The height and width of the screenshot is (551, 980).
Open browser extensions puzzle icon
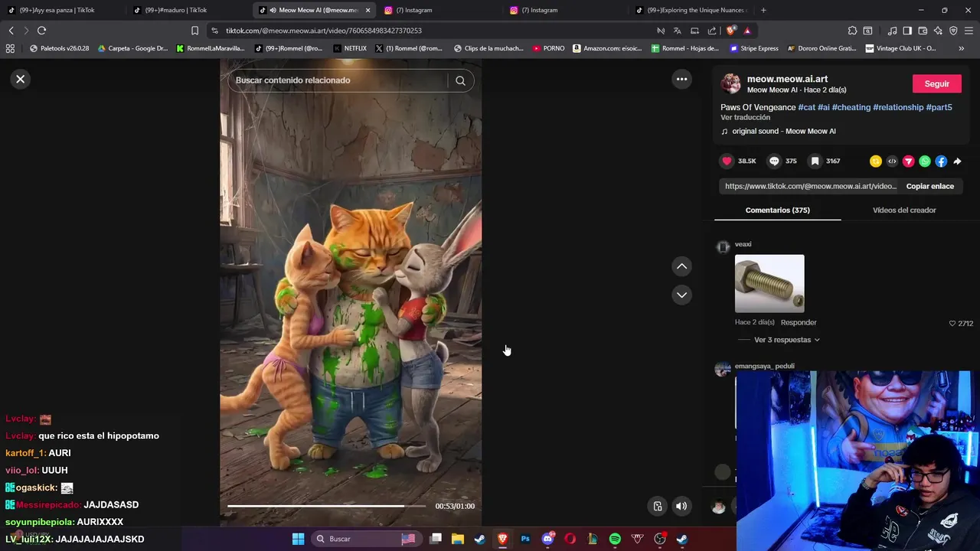tap(852, 31)
